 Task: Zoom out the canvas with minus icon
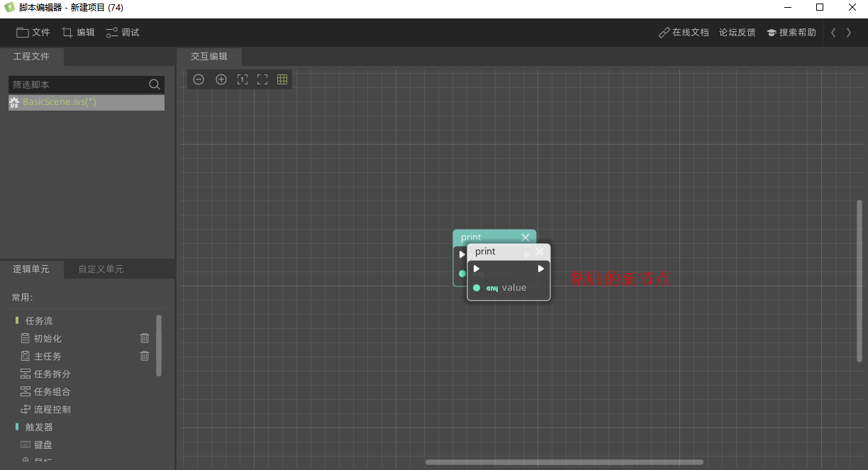199,79
